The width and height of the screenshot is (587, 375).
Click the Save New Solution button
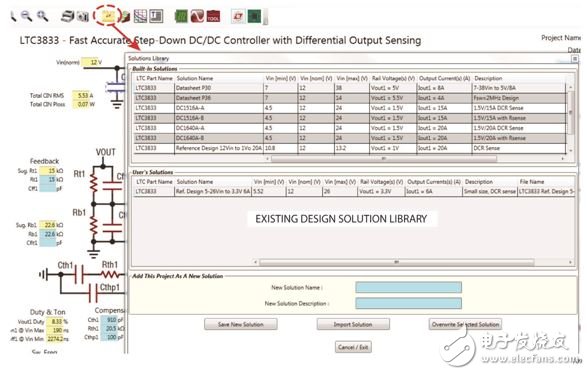point(241,324)
